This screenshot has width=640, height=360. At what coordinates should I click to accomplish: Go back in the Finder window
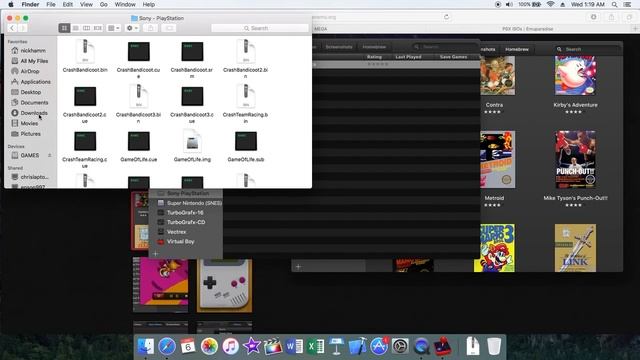click(x=12, y=28)
